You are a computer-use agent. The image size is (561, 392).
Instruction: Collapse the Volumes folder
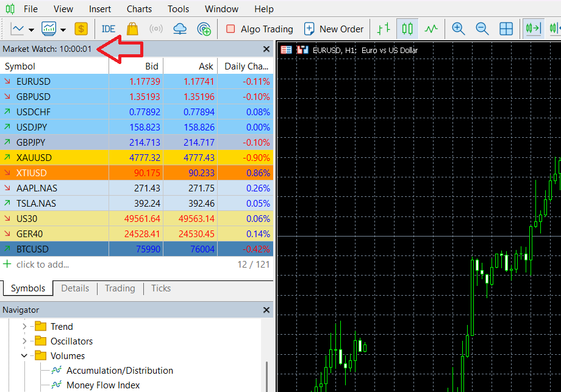[x=24, y=355]
